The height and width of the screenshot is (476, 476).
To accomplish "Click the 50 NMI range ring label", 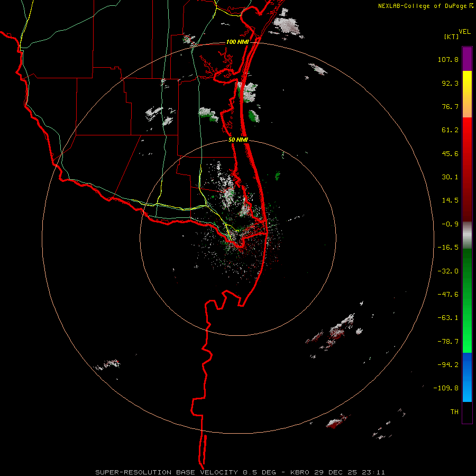I will tap(238, 140).
